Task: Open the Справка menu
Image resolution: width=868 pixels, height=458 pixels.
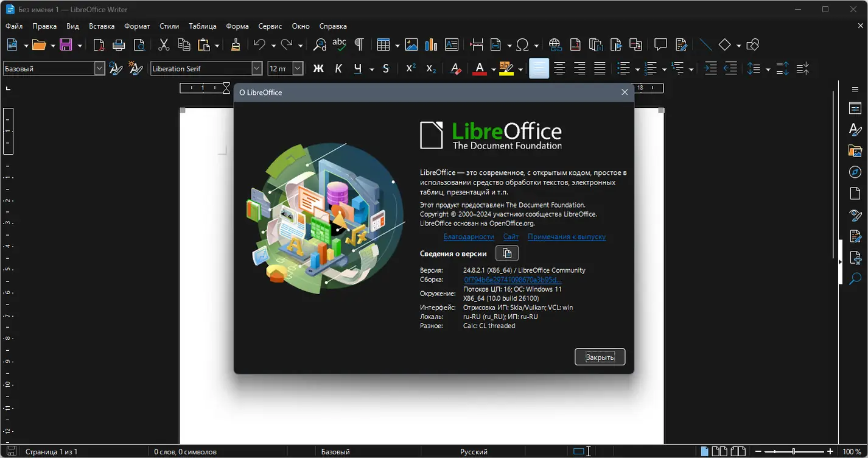Action: coord(333,26)
